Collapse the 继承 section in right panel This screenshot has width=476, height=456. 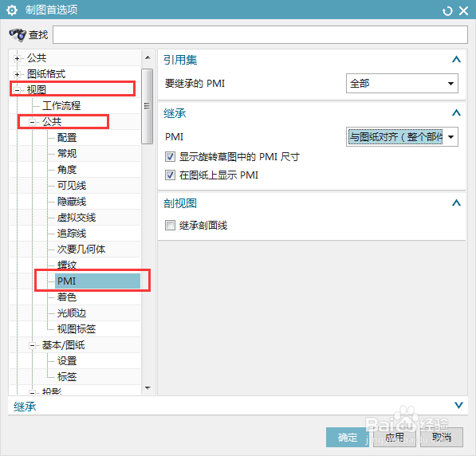coord(456,113)
